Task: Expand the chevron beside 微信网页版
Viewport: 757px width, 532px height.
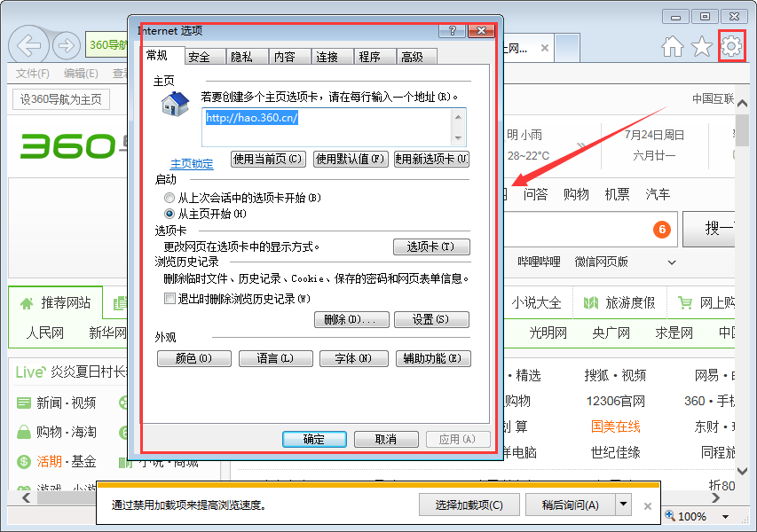Action: (672, 262)
